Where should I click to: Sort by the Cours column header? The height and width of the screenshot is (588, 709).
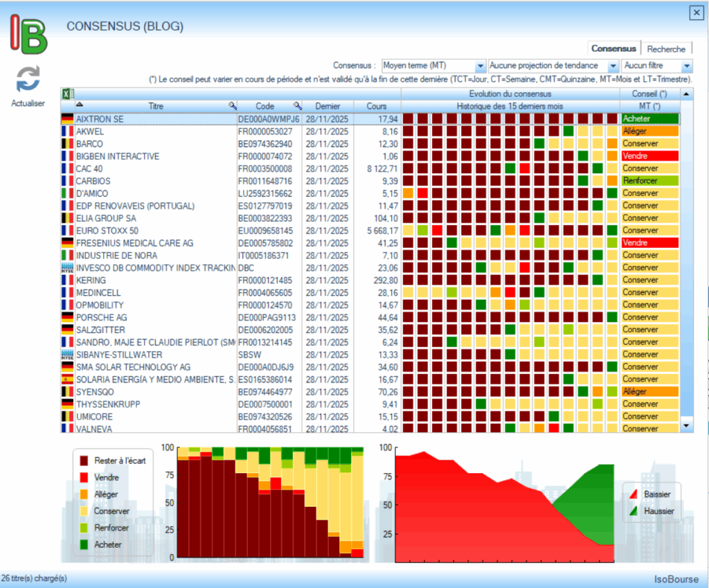point(377,107)
